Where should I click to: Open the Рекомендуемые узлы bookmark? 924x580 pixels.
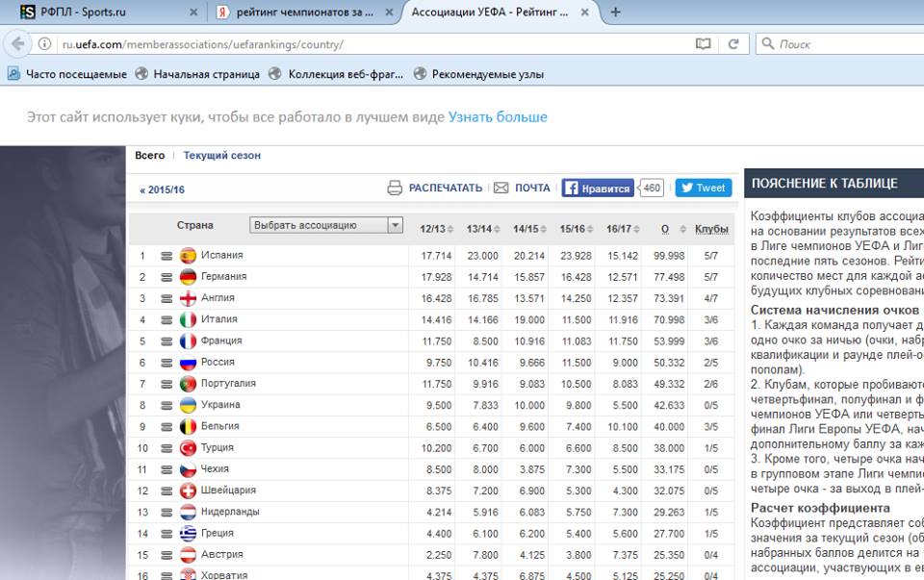click(478, 74)
